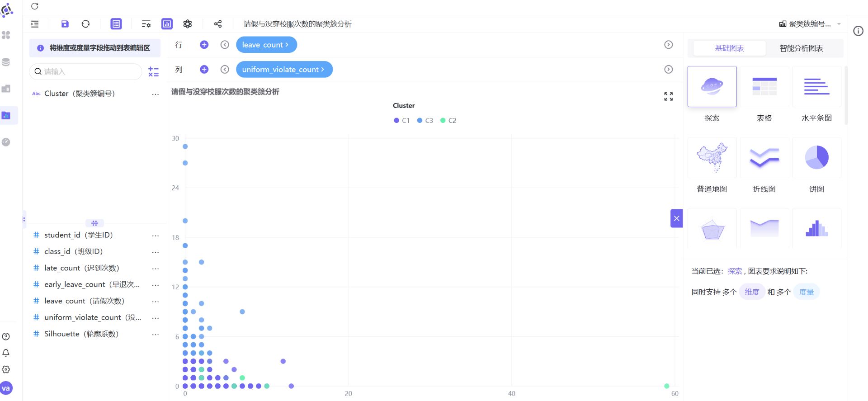Select the class_id (班级ID) field

click(74, 251)
